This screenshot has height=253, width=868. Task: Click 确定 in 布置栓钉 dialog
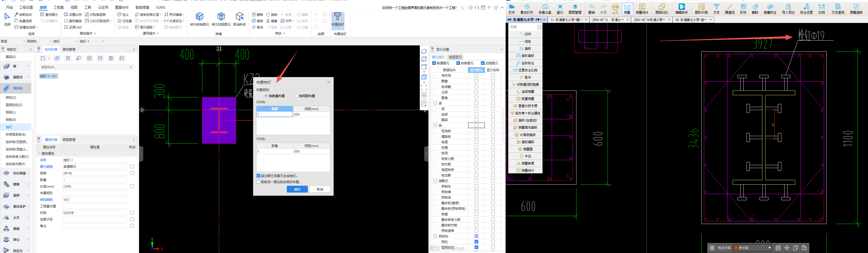[x=297, y=189]
